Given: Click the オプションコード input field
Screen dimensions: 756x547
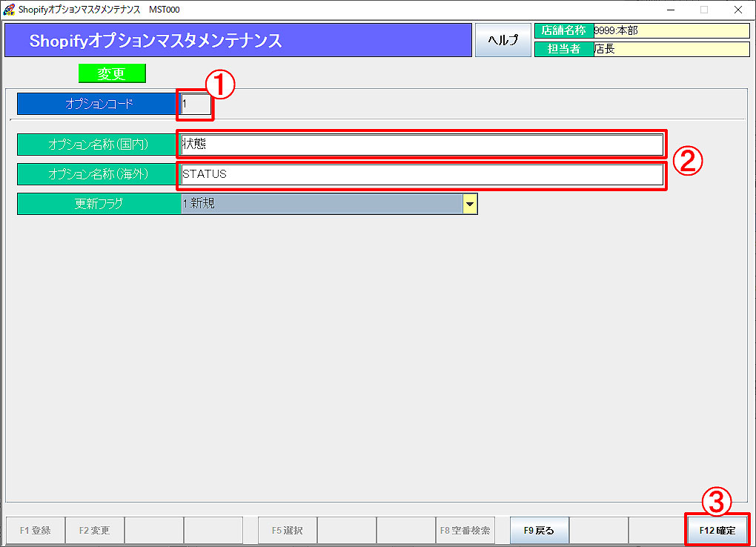Looking at the screenshot, I should pyautogui.click(x=196, y=104).
